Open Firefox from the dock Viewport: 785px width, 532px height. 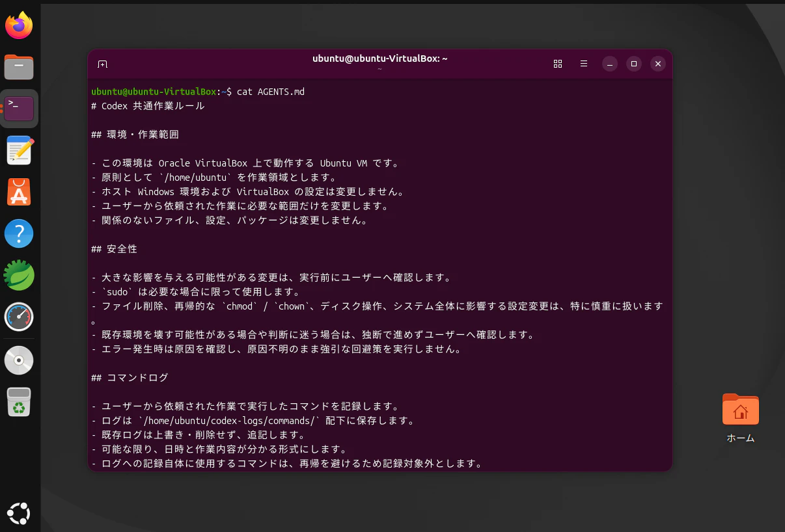[x=19, y=25]
